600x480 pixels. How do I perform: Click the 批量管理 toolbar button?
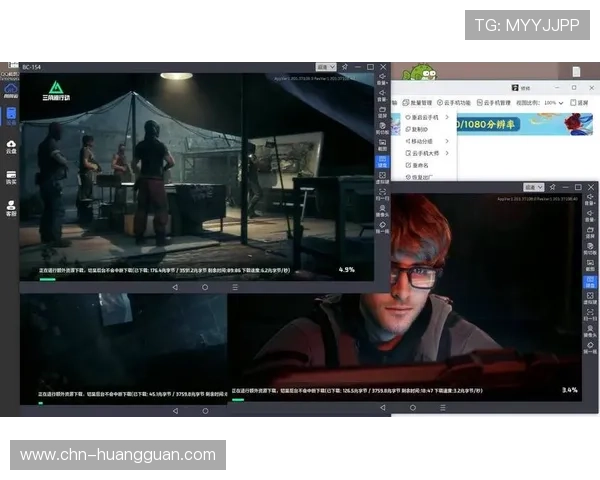click(418, 102)
